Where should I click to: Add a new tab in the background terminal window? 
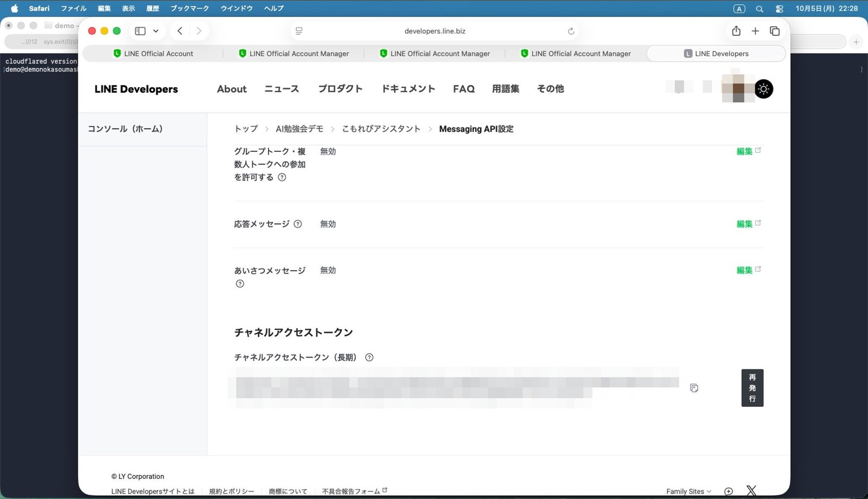856,42
